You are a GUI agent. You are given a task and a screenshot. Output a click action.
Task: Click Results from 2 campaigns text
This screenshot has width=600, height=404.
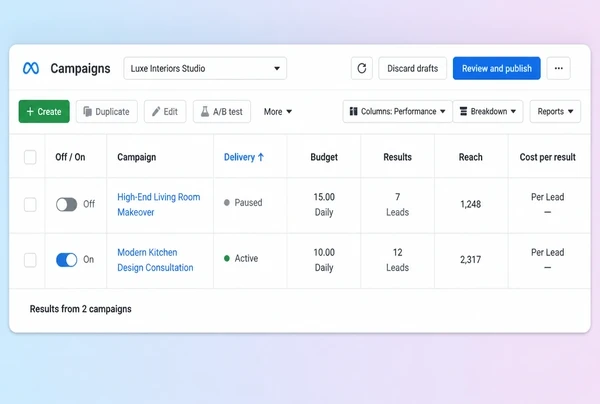81,309
